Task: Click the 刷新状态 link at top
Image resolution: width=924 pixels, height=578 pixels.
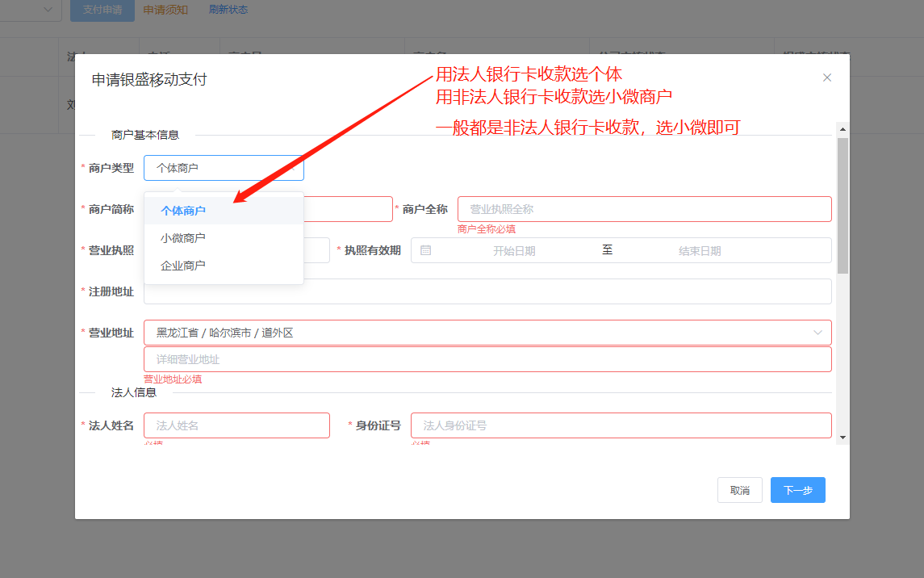Action: point(228,10)
